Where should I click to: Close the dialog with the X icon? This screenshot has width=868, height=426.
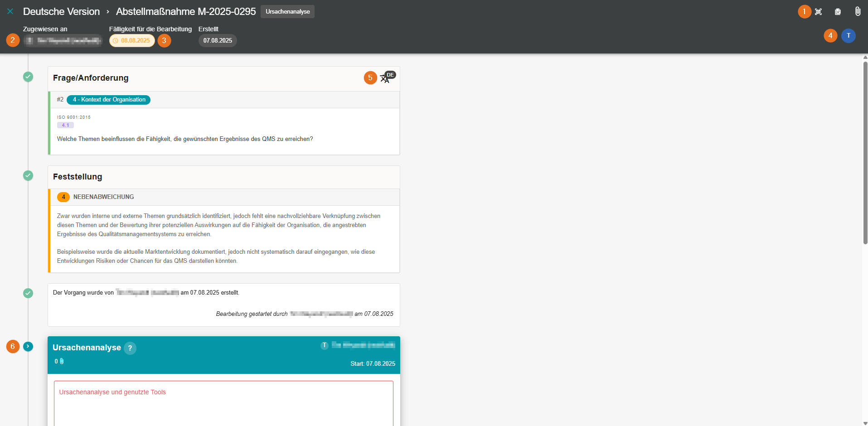click(x=10, y=11)
